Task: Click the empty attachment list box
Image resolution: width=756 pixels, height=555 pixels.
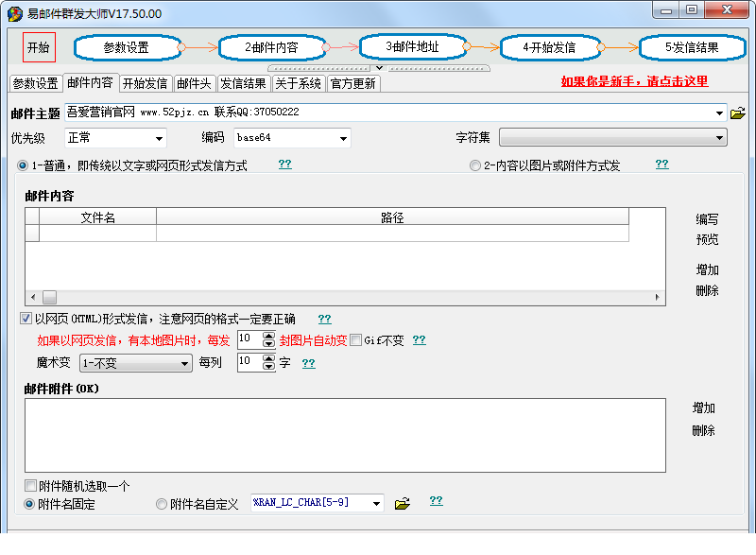Action: pyautogui.click(x=345, y=436)
